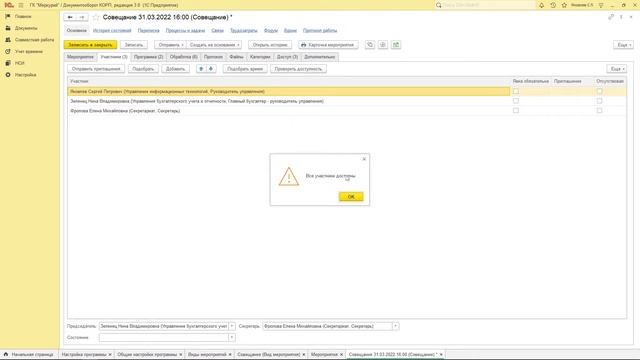640x360 pixels.
Task: Expand Секретарь field dropdown
Action: point(395,326)
